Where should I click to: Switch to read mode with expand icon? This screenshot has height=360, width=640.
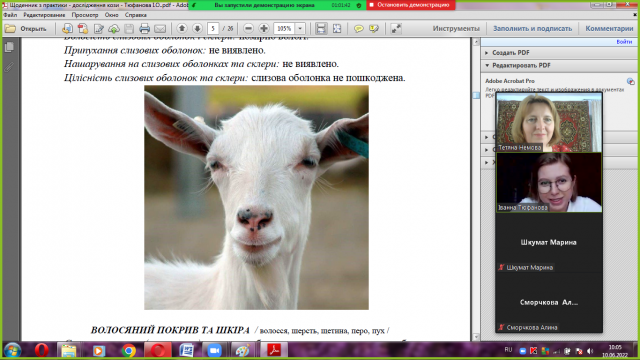click(x=396, y=29)
